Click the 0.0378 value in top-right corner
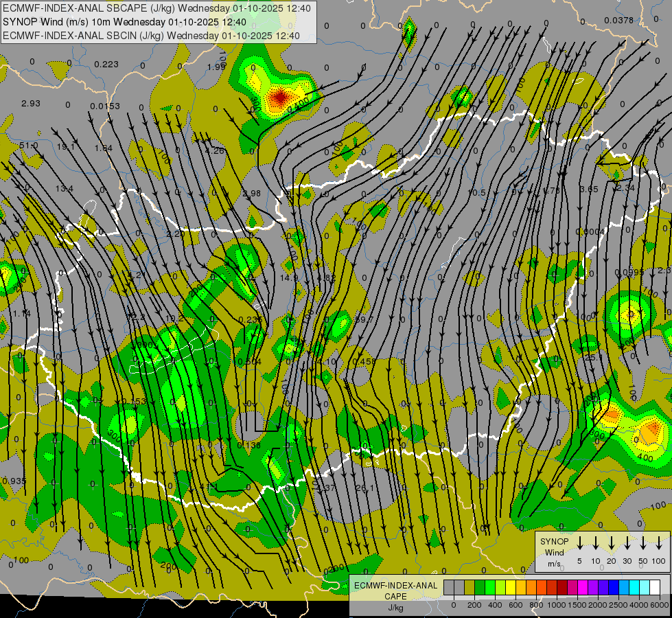The image size is (672, 618). tap(618, 21)
